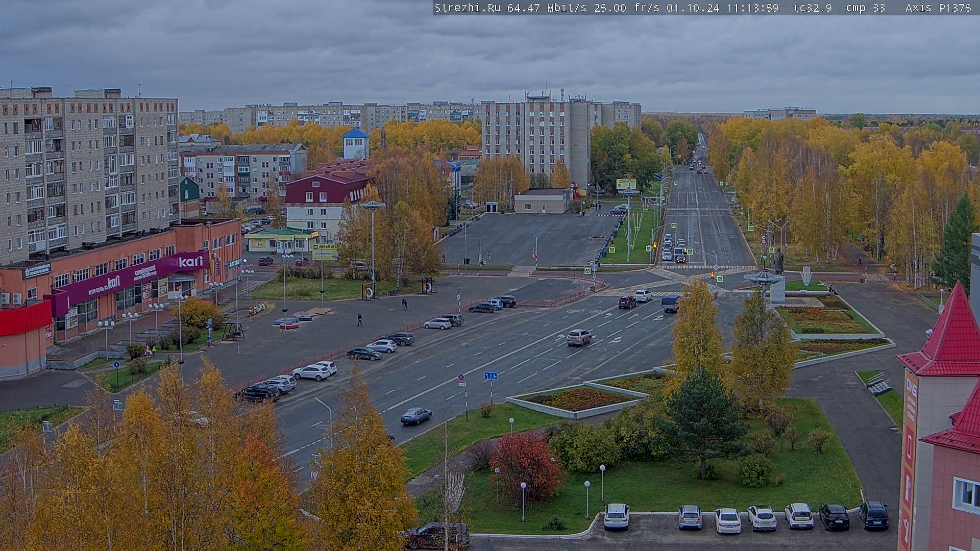This screenshot has height=551, width=980.
Task: Click the timestamp "11:13:59"
Action: point(753,8)
